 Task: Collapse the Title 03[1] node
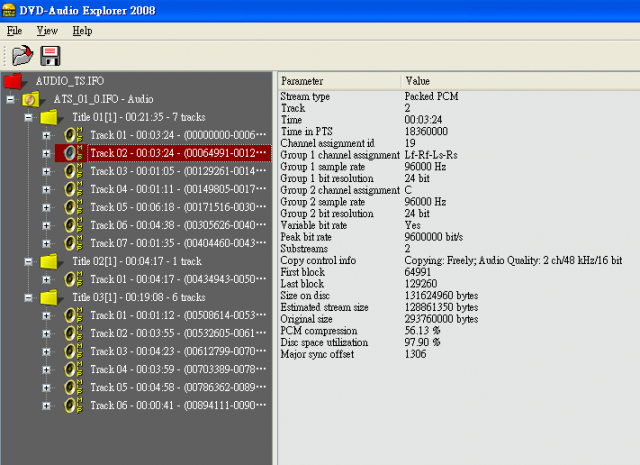point(28,298)
